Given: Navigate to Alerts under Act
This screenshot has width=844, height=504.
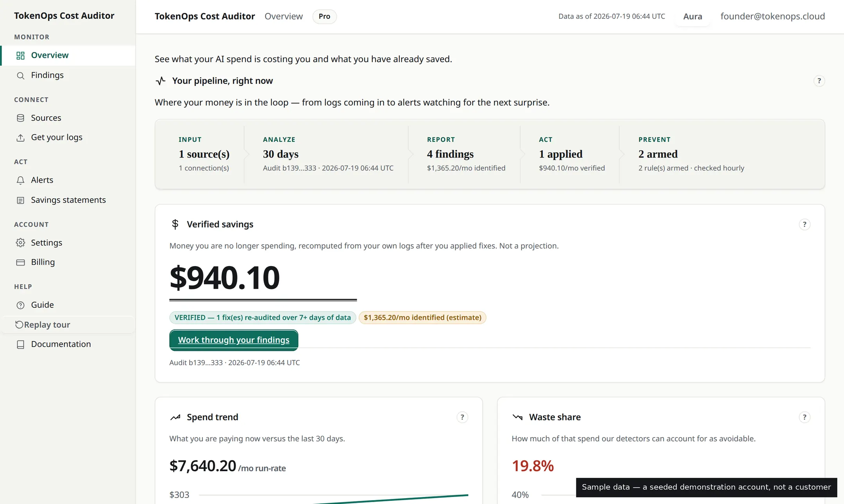Looking at the screenshot, I should tap(68, 180).
